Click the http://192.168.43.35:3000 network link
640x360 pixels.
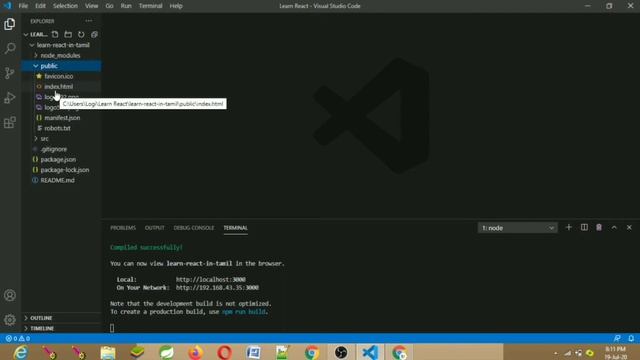(217, 287)
